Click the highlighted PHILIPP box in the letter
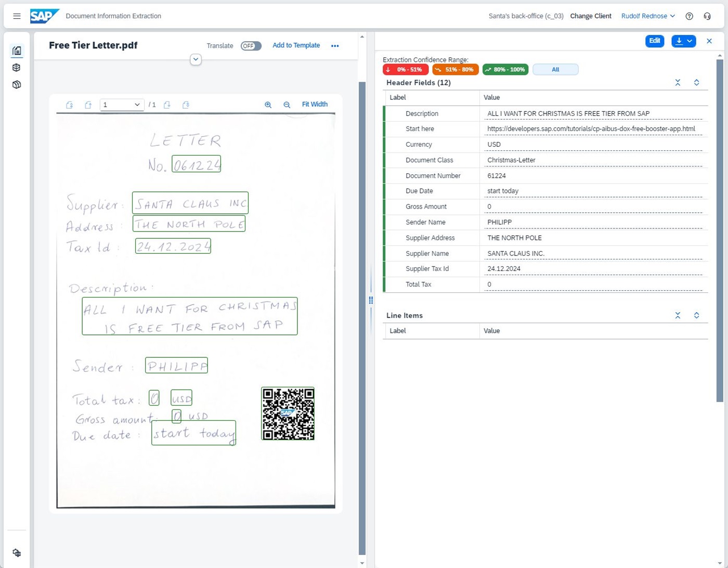 [x=176, y=365]
